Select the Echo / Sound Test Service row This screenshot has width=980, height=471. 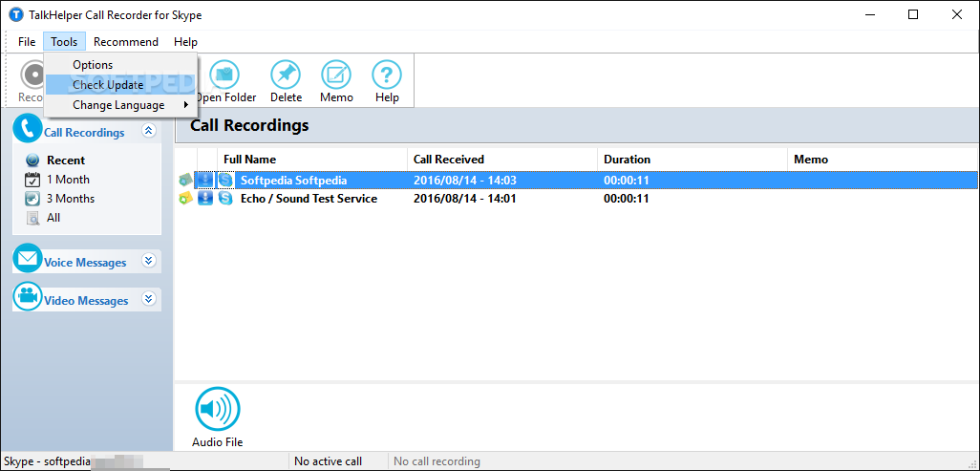click(x=576, y=199)
